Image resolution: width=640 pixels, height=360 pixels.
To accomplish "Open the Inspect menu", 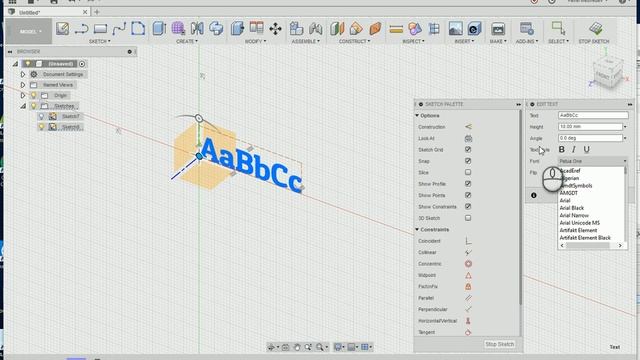I will (413, 41).
